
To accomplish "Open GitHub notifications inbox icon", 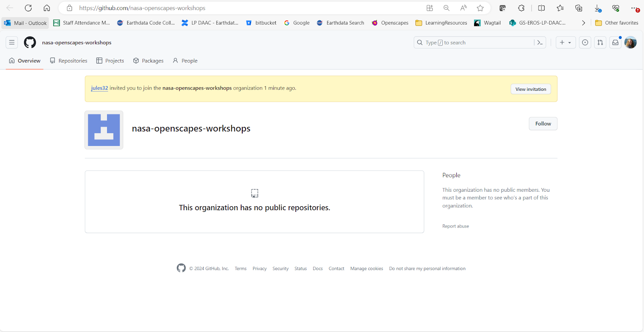I will 615,43.
